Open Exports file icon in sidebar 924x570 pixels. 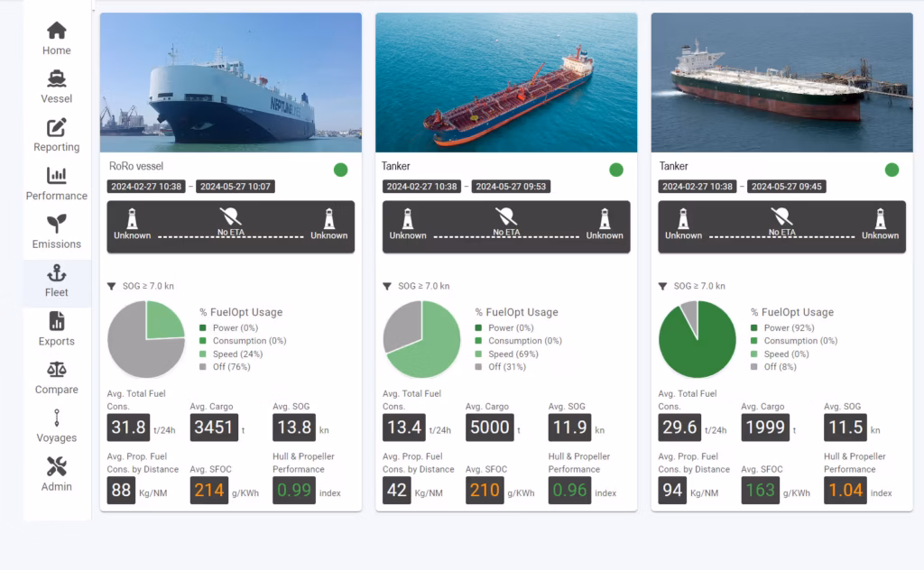(56, 322)
